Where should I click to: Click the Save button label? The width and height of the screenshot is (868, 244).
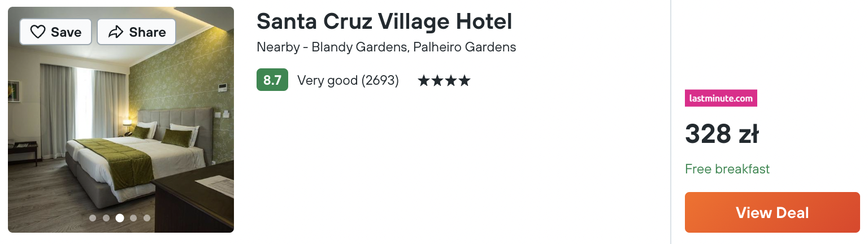click(x=66, y=32)
